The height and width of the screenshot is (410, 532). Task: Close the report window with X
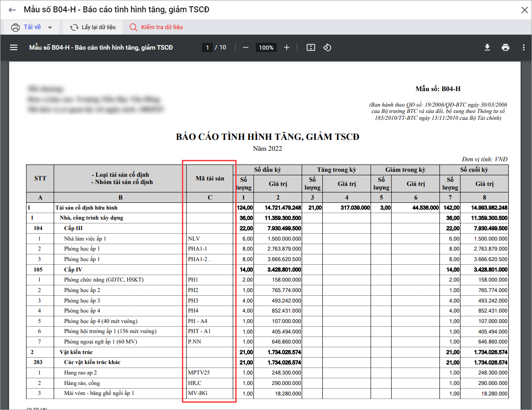pyautogui.click(x=523, y=10)
